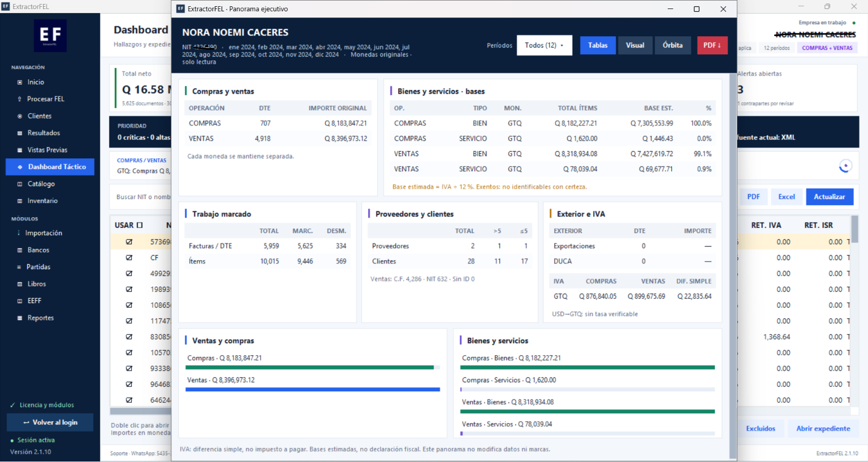
Task: Click the circular refresh spinner icon
Action: point(845,166)
